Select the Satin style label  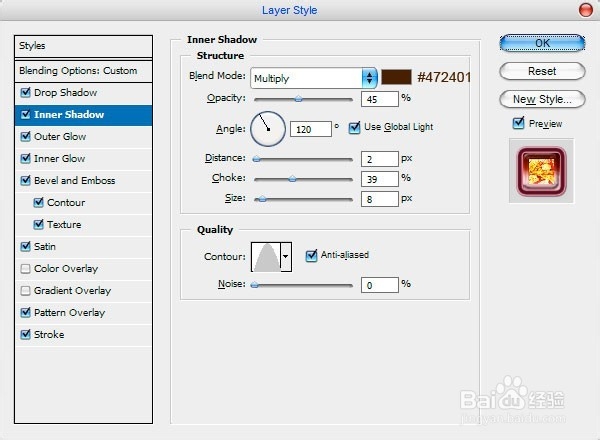[45, 247]
